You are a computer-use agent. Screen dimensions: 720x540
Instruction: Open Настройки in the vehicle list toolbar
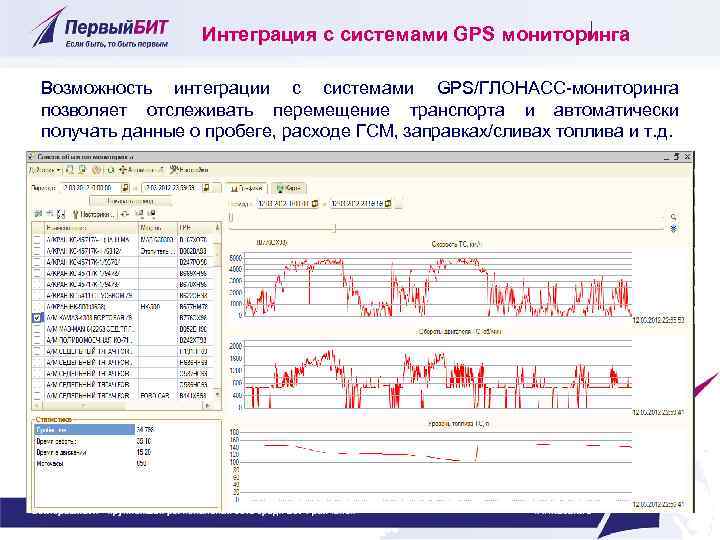coord(93,214)
